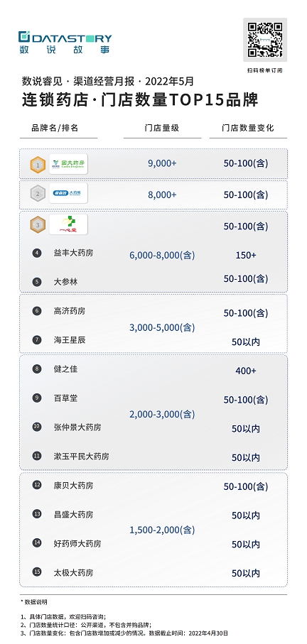
Task: Click the 扫码榜单订阅 caption under QR code
Action: (265, 70)
